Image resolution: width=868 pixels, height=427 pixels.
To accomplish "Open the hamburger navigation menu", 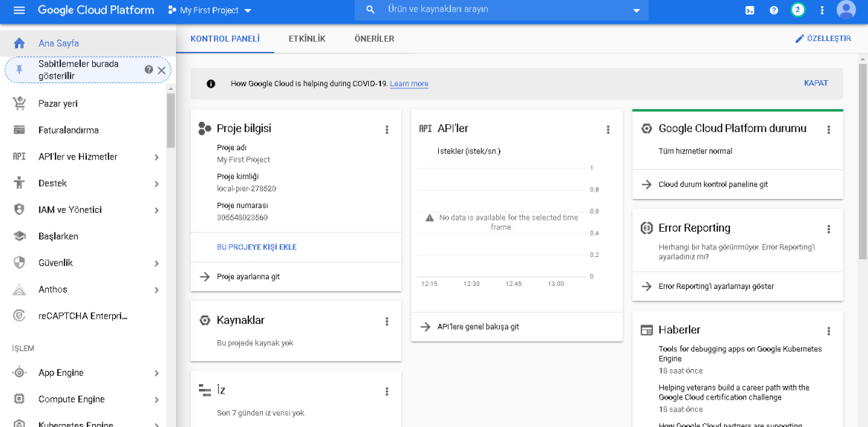I will pyautogui.click(x=19, y=11).
